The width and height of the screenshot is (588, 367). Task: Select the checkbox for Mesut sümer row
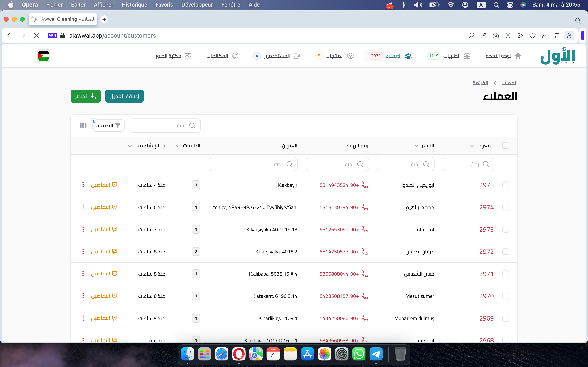[505, 296]
